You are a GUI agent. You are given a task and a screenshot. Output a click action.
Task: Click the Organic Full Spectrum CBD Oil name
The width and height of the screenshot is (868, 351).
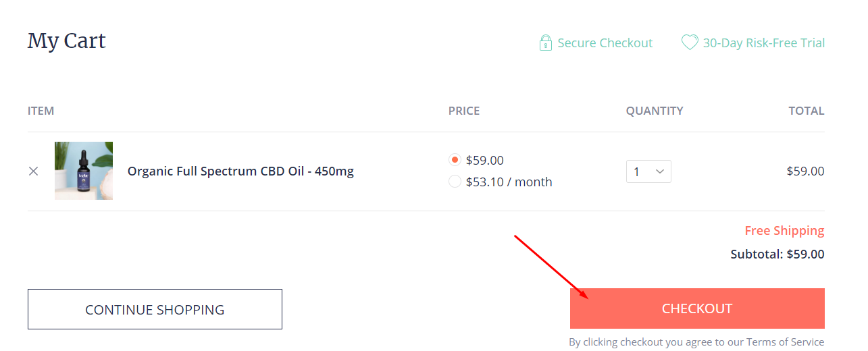240,171
